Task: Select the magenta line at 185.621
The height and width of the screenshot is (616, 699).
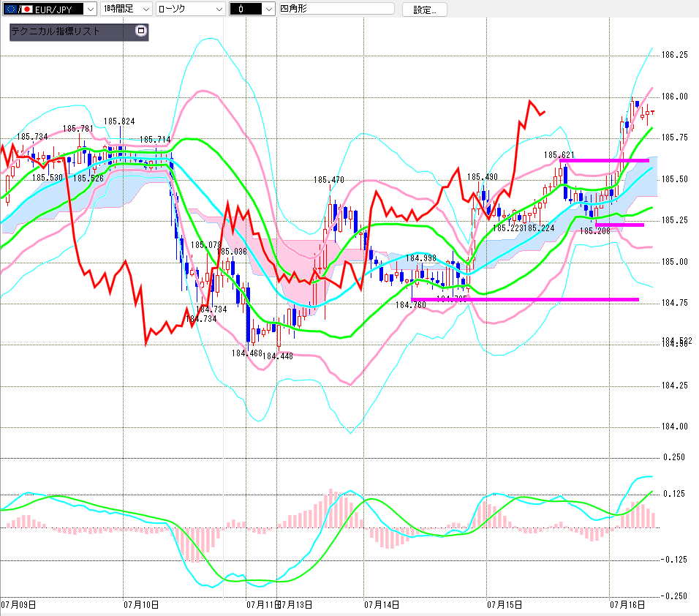Action: [604, 160]
